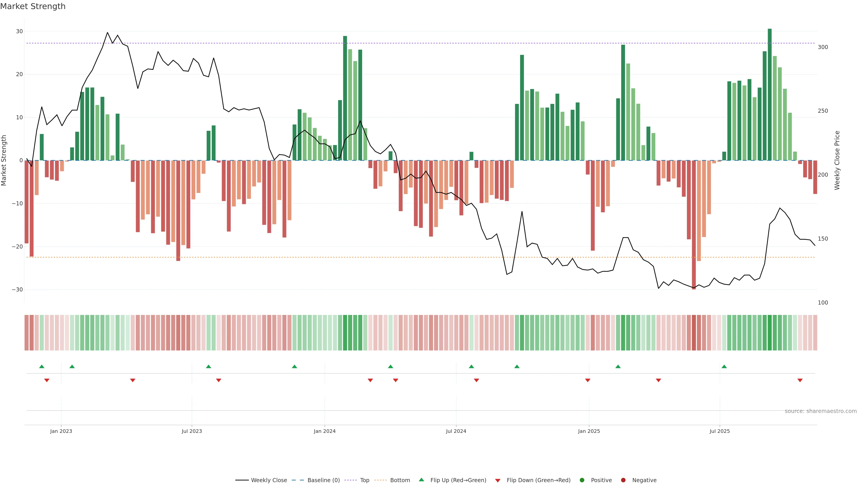This screenshot has width=868, height=488.
Task: Click the Market Strength chart title
Action: click(x=33, y=6)
